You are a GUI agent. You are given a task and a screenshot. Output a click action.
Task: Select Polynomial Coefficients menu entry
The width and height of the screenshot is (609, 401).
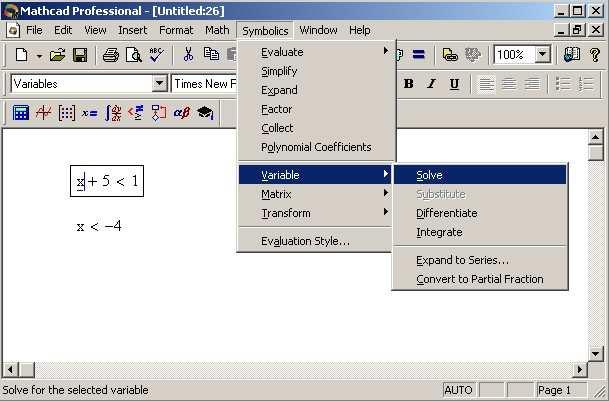coord(316,147)
